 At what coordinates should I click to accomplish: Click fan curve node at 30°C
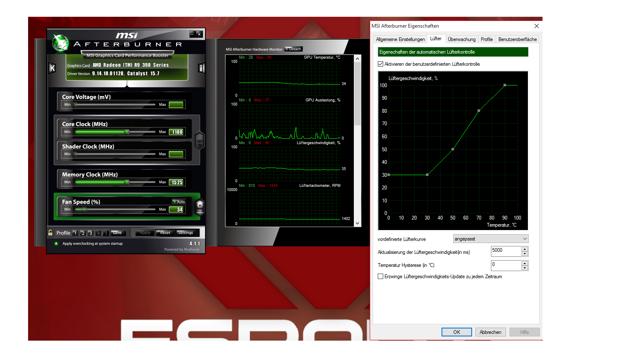[x=427, y=175]
